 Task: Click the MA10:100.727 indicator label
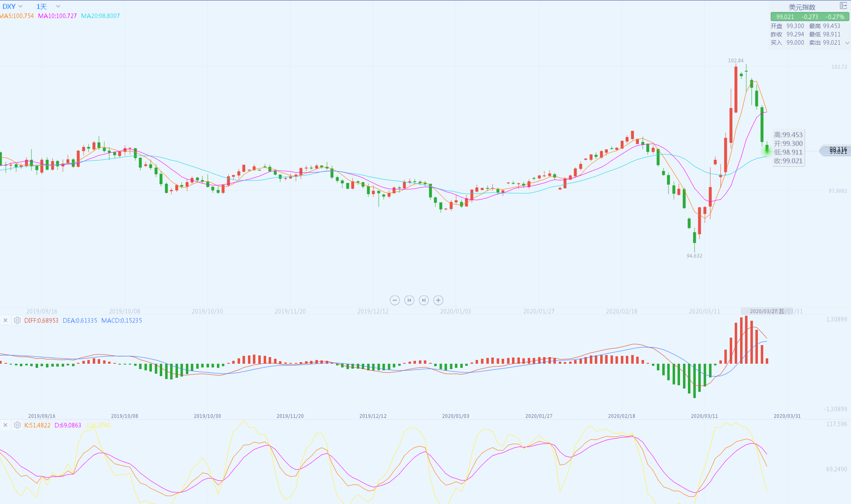pyautogui.click(x=58, y=16)
